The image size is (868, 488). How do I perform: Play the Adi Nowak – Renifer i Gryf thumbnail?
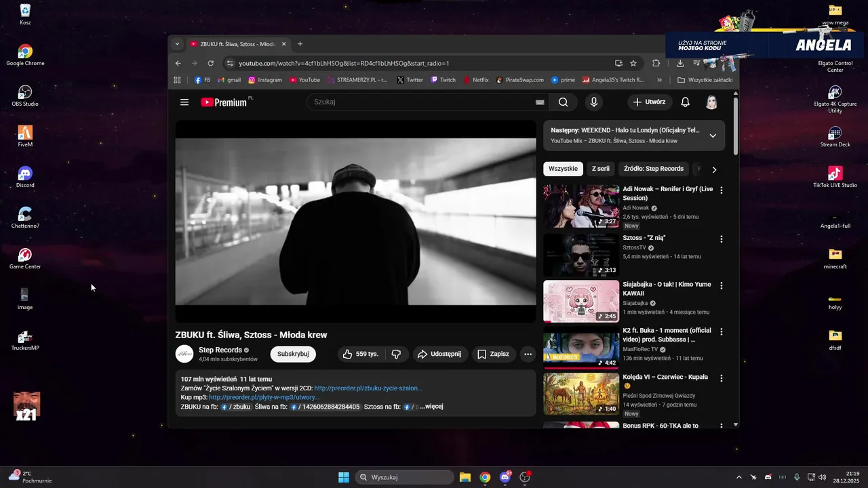coord(581,206)
